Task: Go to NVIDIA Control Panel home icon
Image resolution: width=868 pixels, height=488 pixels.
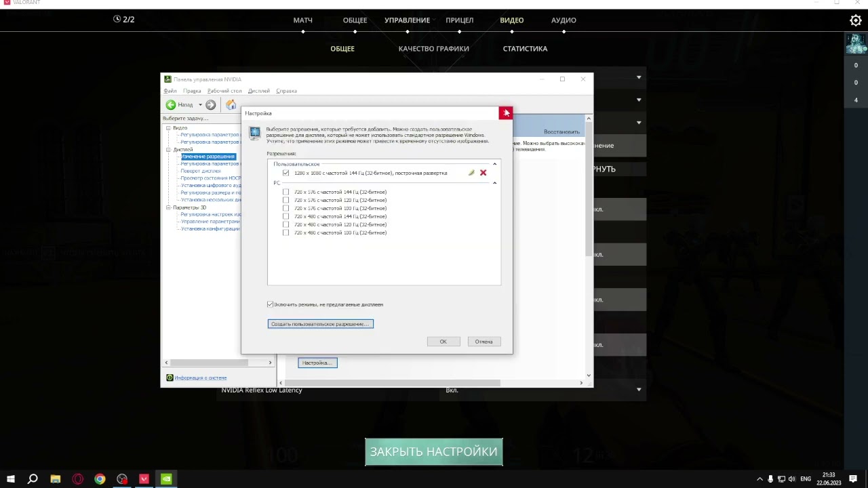Action: (231, 105)
